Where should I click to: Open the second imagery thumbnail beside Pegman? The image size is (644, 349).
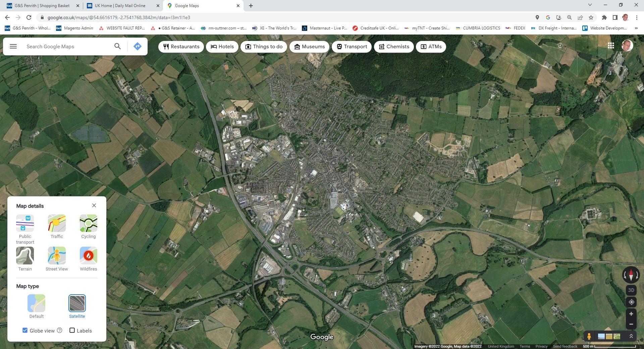tap(609, 336)
